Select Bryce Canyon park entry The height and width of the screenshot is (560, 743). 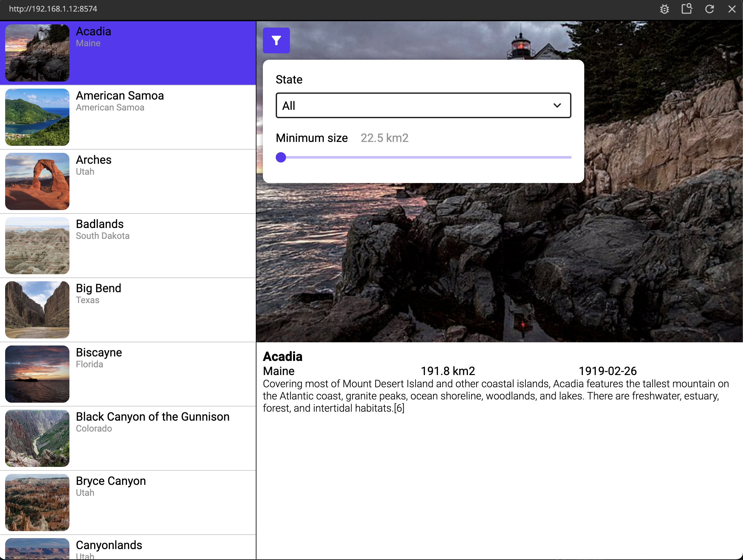pos(128,503)
